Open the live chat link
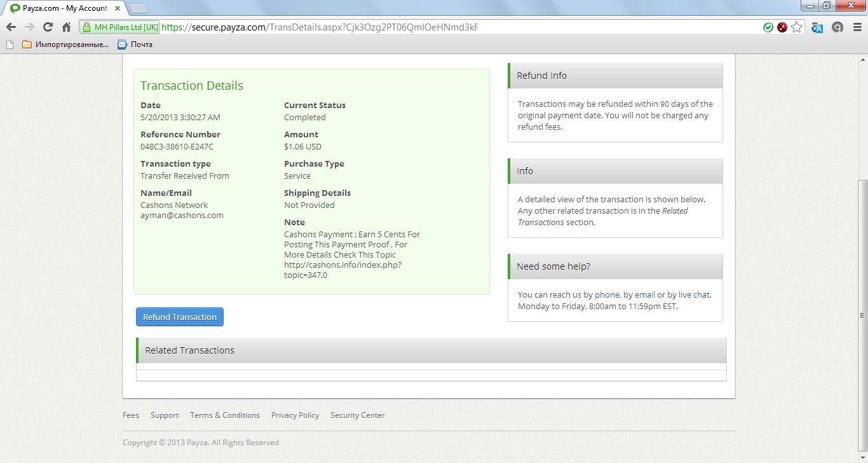The image size is (868, 463). tap(694, 295)
